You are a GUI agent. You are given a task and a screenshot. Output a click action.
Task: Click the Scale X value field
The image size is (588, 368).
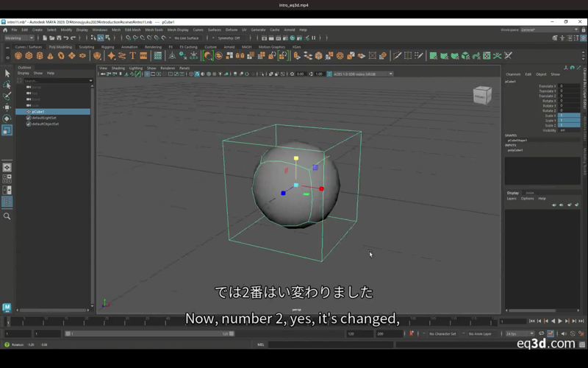569,116
